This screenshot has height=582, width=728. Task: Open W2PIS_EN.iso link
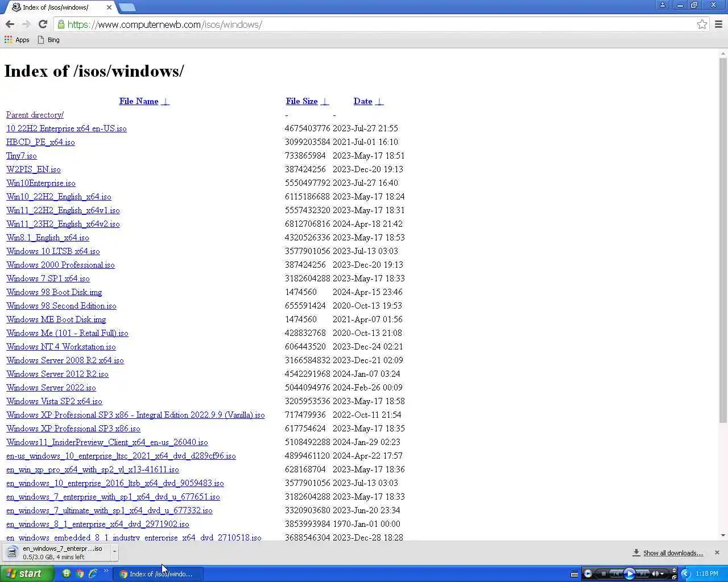coord(33,169)
